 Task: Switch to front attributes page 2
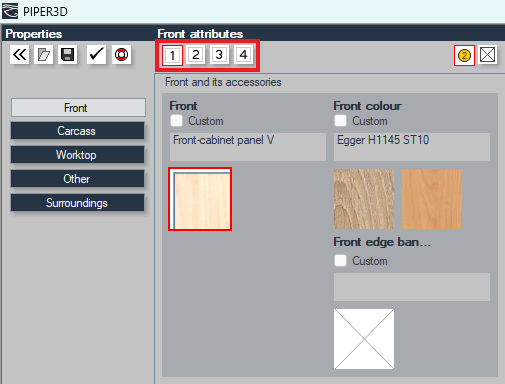pos(196,55)
